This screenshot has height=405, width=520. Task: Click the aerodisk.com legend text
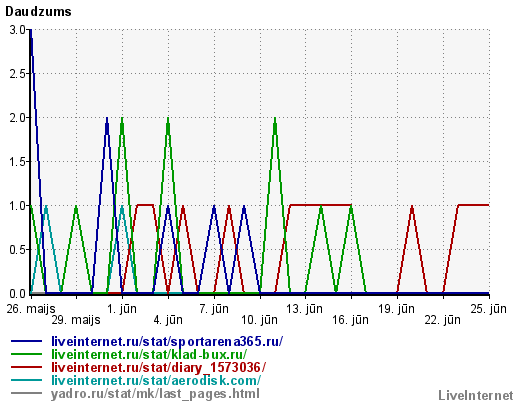[x=156, y=380]
